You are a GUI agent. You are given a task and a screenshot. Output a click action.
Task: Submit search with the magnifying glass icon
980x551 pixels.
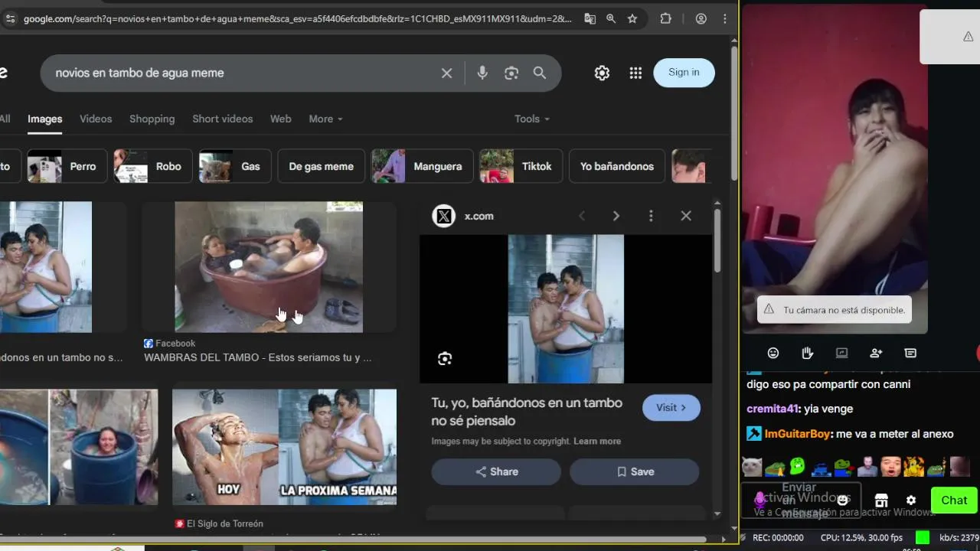click(540, 73)
